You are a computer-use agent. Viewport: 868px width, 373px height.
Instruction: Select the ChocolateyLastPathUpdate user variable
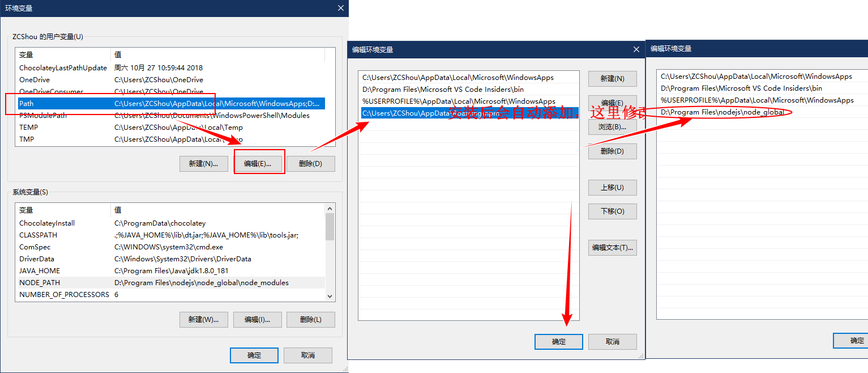[x=170, y=67]
